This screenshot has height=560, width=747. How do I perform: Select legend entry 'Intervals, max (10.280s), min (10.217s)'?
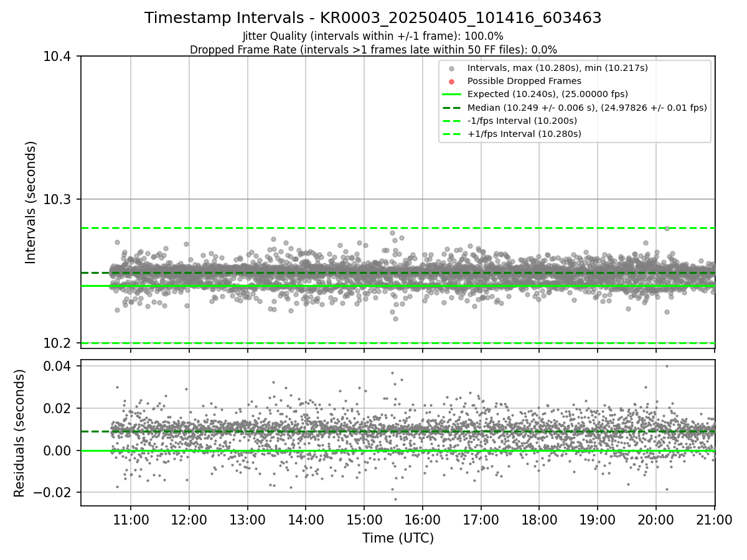558,68
